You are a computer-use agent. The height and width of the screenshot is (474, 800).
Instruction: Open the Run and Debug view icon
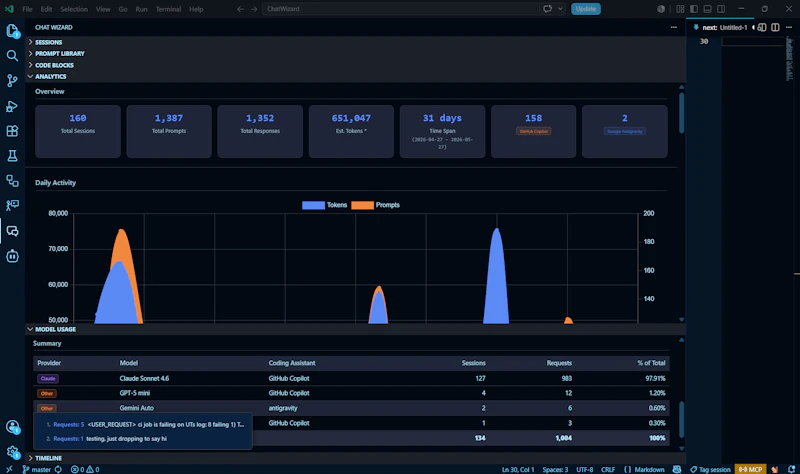12,106
